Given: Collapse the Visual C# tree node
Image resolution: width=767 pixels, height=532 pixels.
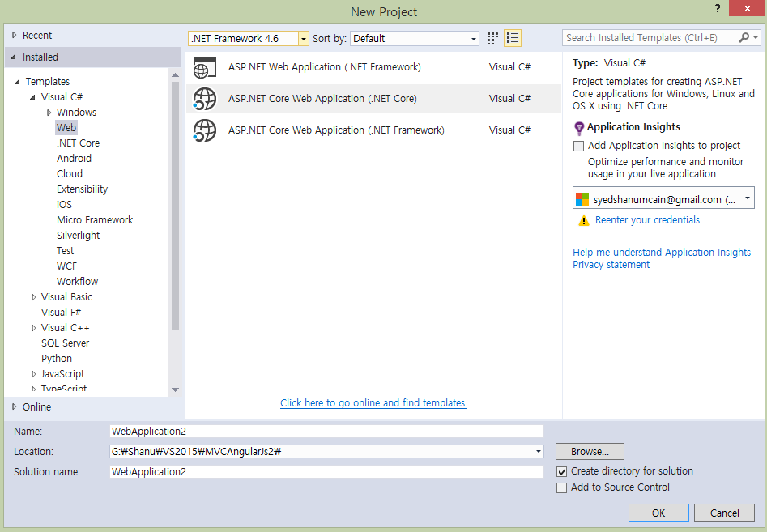Looking at the screenshot, I should [32, 97].
